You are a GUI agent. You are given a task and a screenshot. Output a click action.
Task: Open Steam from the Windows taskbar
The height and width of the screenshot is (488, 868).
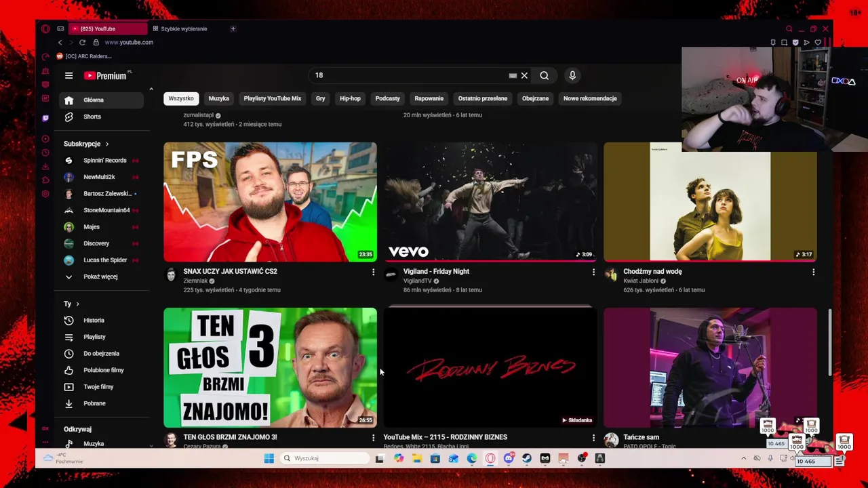pos(527,458)
